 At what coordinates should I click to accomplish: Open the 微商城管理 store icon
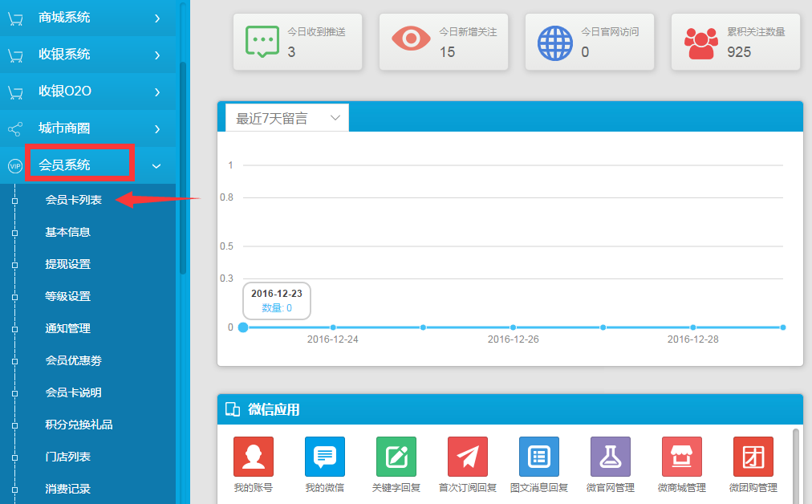tap(681, 457)
